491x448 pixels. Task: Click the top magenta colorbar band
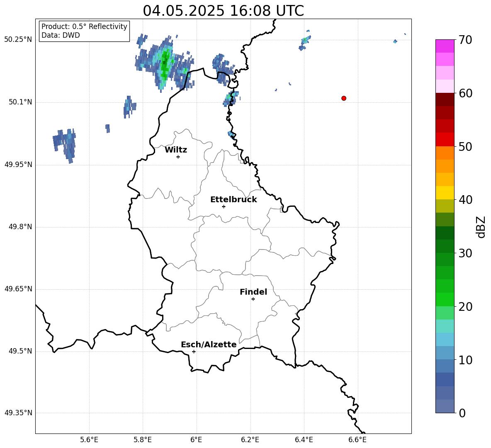tap(445, 46)
